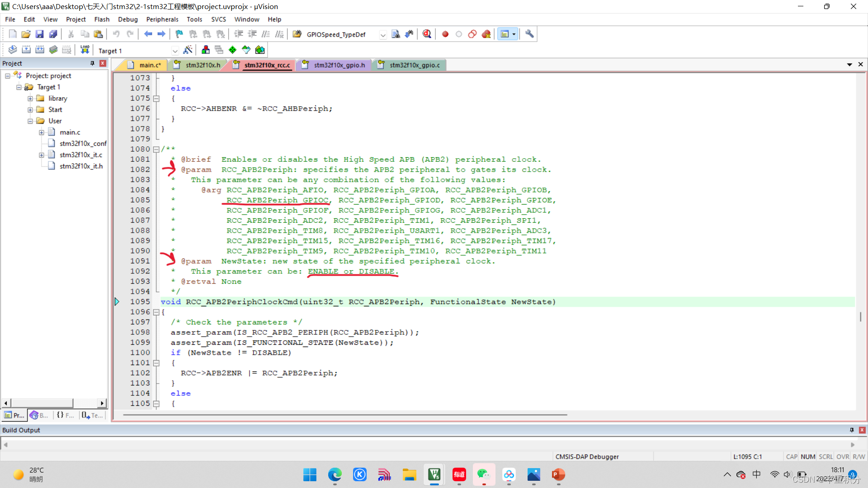868x488 pixels.
Task: Open Configuration wrench icon
Action: (529, 34)
